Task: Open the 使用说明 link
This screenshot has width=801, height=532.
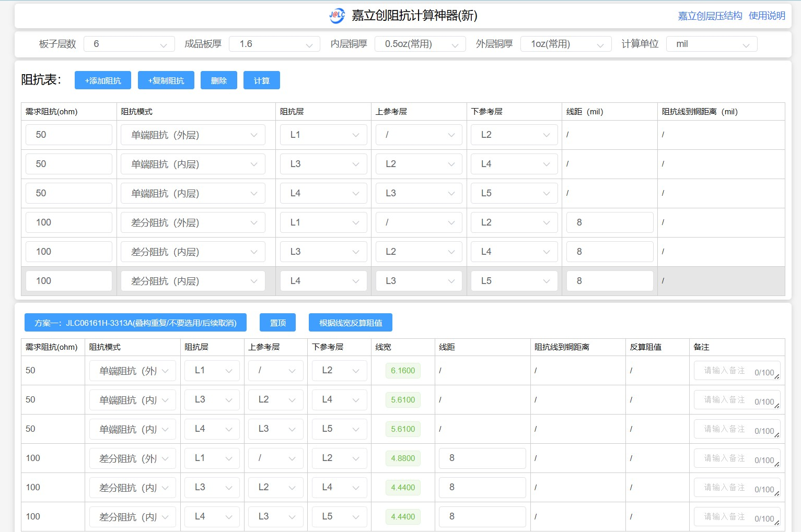Action: (767, 16)
